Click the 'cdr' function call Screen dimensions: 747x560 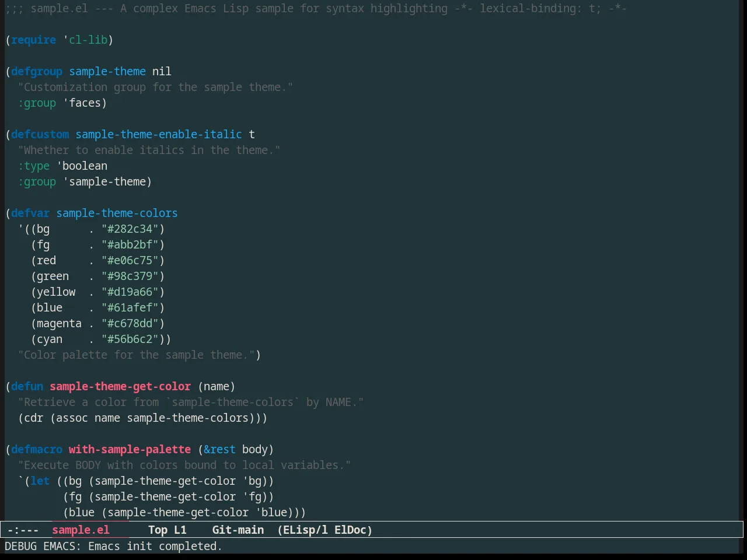coord(34,418)
